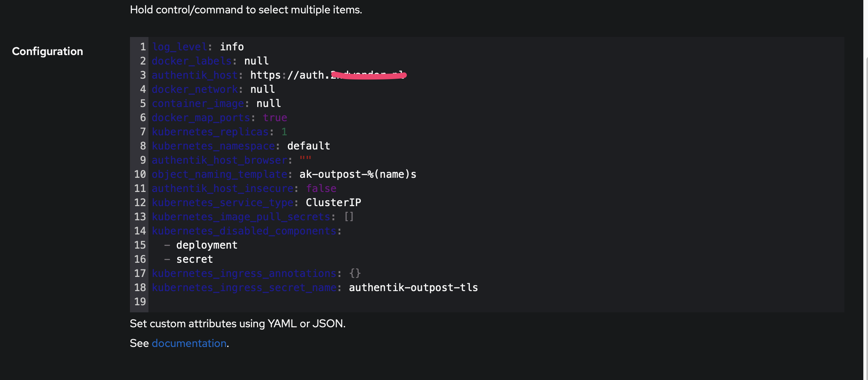Click the kubernetes_service_type ClusterIP value
The image size is (868, 380).
click(334, 202)
